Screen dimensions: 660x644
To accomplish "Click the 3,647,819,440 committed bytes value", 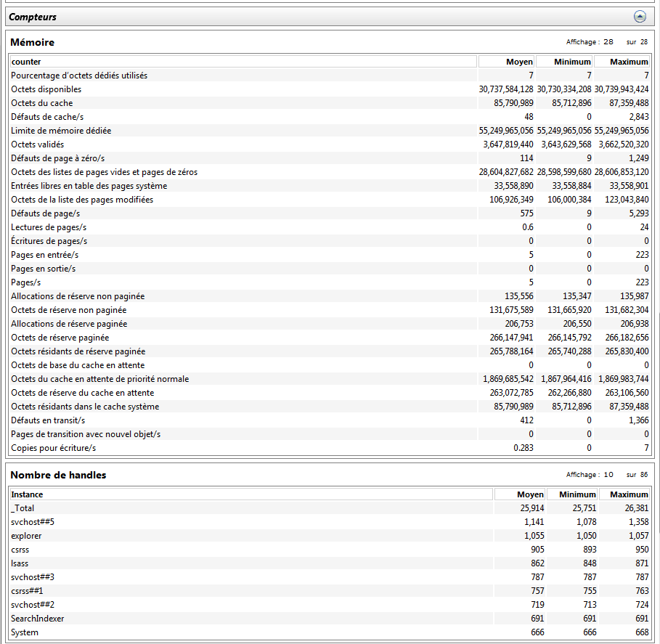I will point(508,144).
